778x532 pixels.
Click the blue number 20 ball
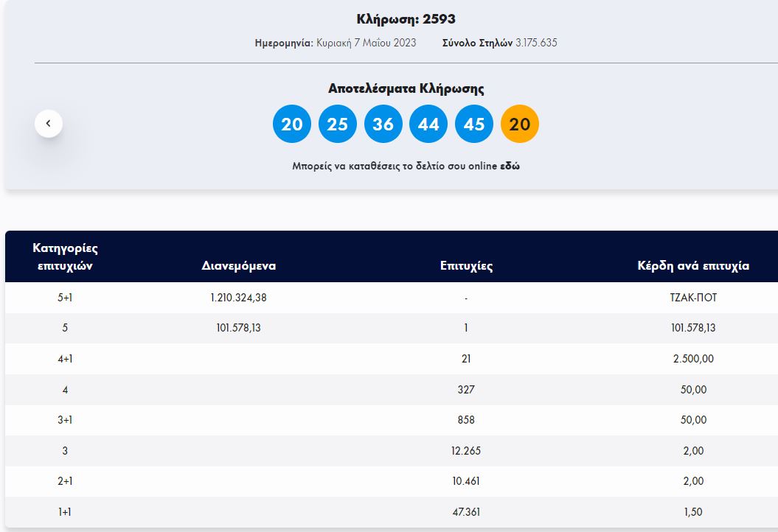point(292,124)
